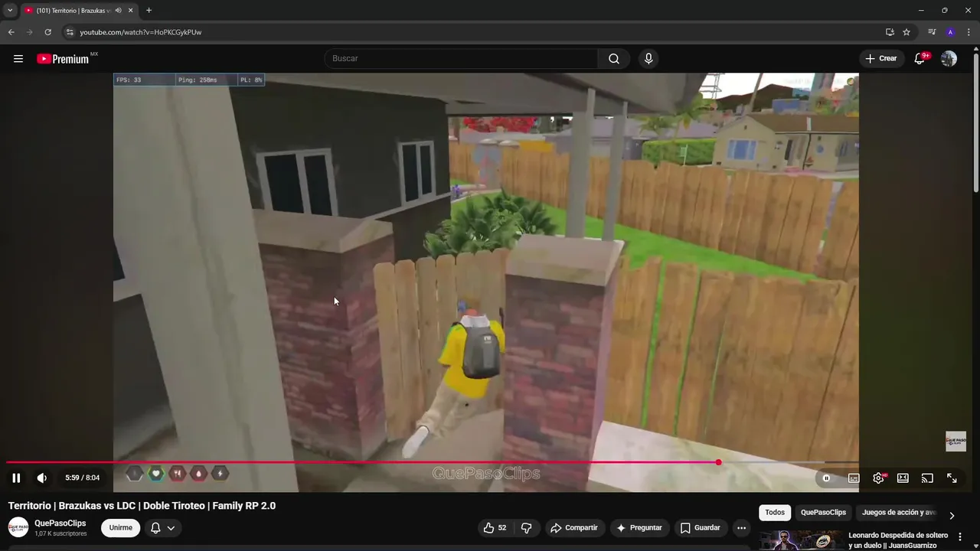Like the video (52 likes)
Viewport: 980px width, 551px height.
[495, 527]
